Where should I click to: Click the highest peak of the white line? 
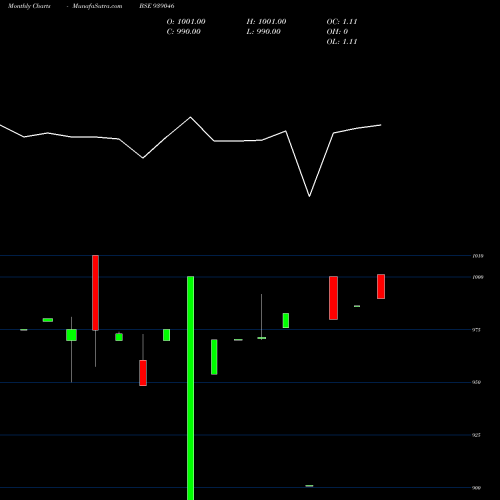[191, 117]
